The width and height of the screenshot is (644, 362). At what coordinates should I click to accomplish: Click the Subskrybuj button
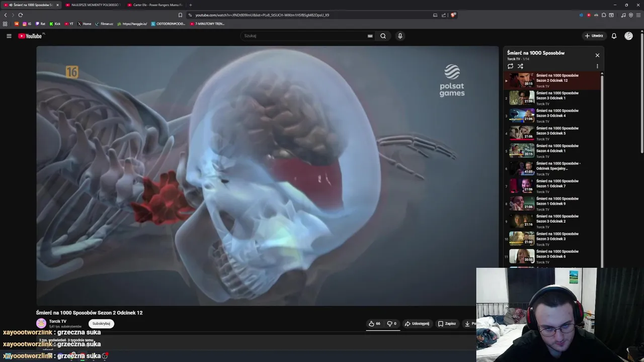[101, 324]
